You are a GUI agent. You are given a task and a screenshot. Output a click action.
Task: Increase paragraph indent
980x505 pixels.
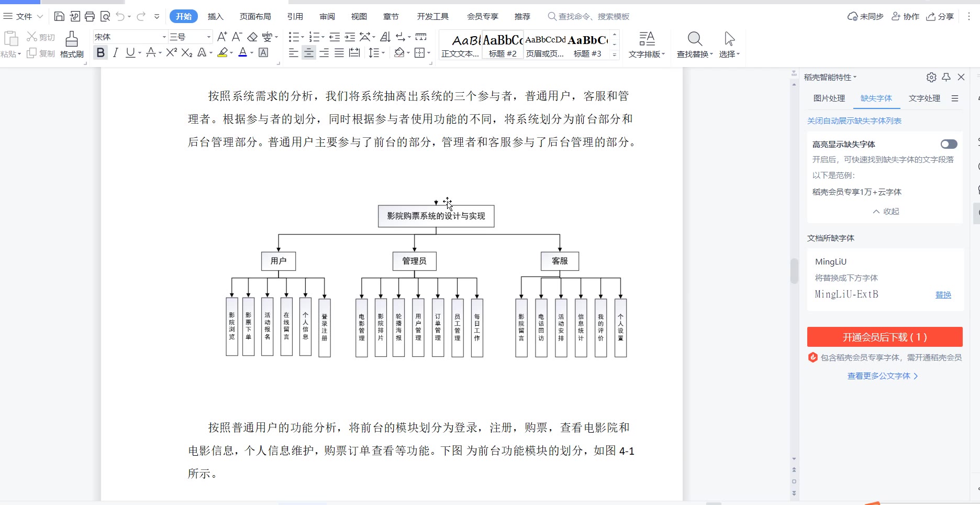click(x=350, y=37)
